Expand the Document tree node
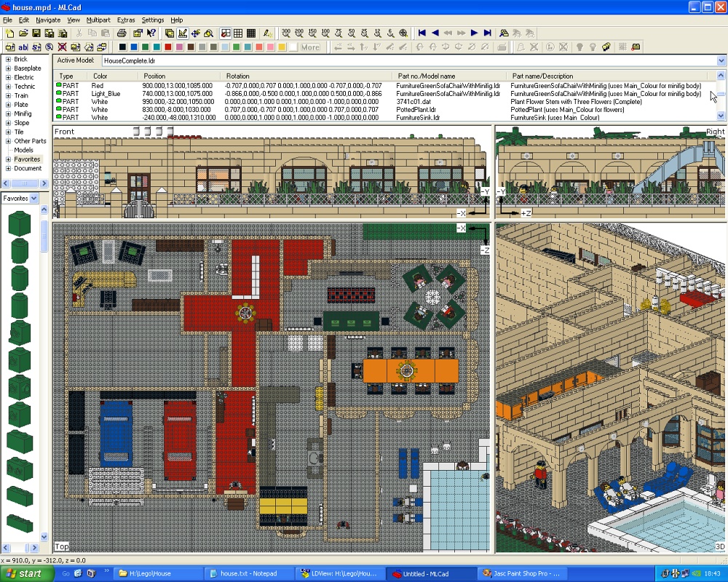The width and height of the screenshot is (728, 582). click(x=8, y=169)
